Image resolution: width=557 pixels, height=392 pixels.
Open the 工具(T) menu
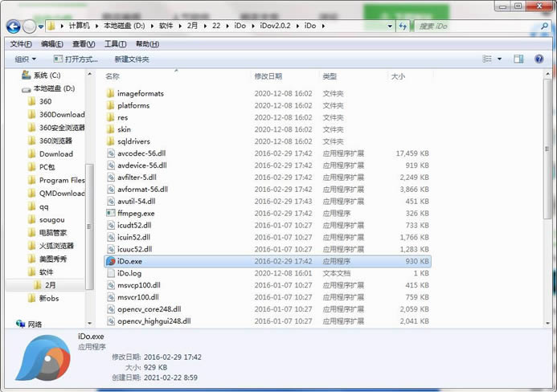click(115, 44)
